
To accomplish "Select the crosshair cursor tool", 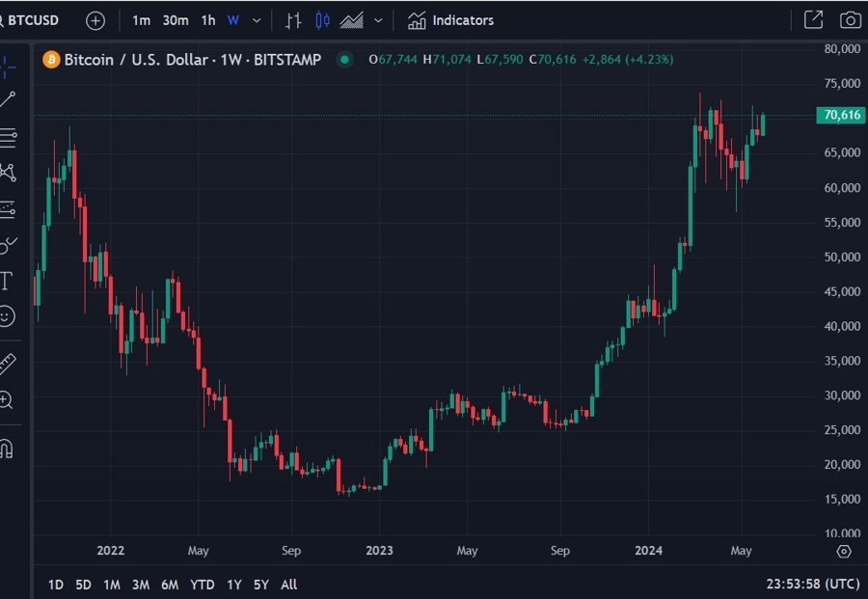I will tap(7, 67).
